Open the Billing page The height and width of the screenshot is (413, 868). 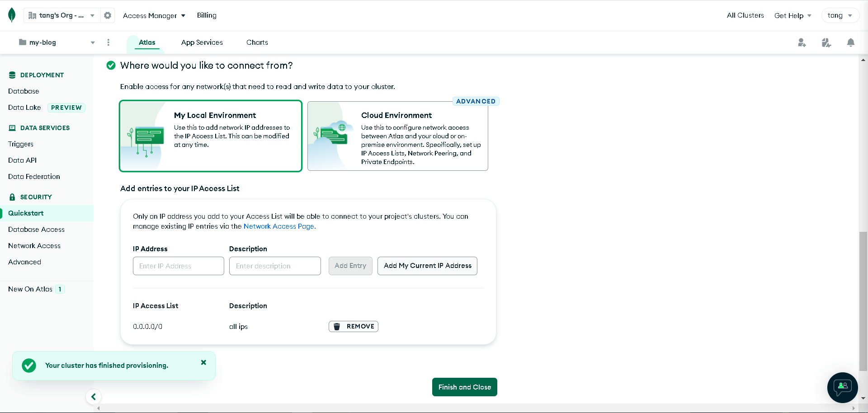[x=207, y=15]
